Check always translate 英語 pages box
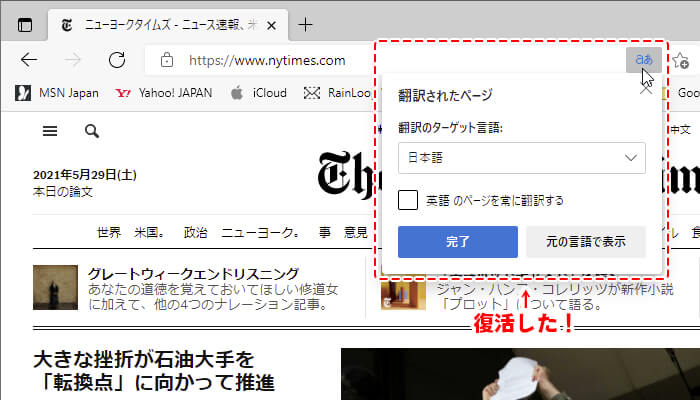Viewport: 700px width, 400px height. pyautogui.click(x=408, y=200)
